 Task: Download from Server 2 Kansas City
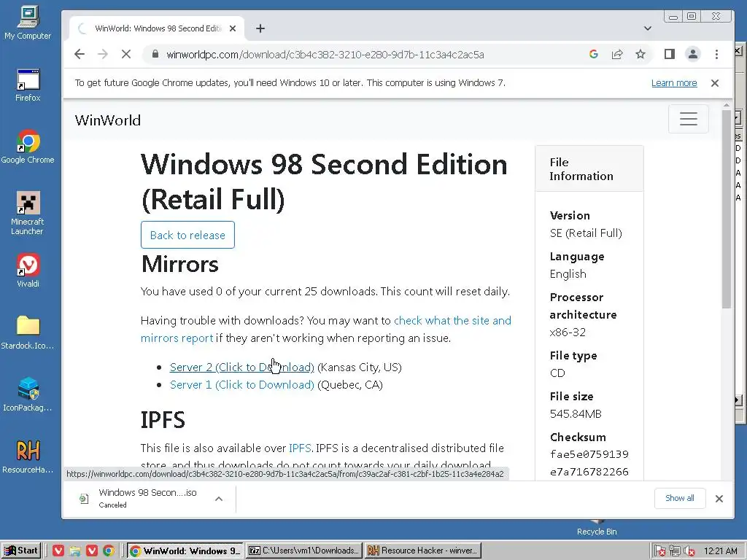pyautogui.click(x=242, y=367)
